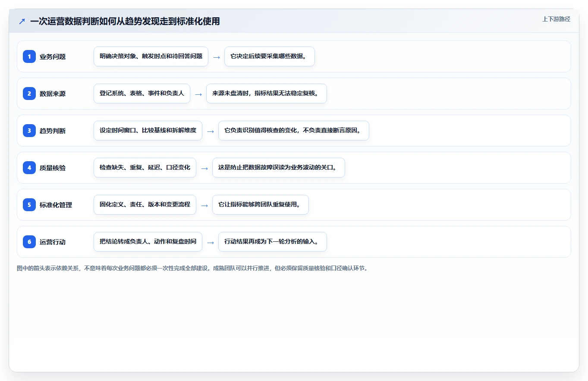Click the arrow in the 业务问题 row
The width and height of the screenshot is (588, 381).
click(x=217, y=57)
